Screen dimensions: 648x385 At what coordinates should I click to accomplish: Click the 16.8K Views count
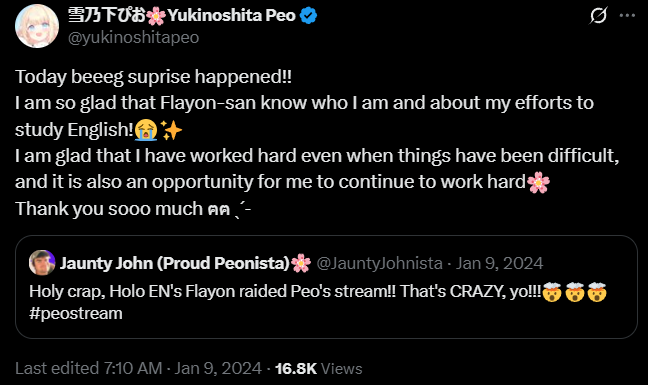click(318, 368)
